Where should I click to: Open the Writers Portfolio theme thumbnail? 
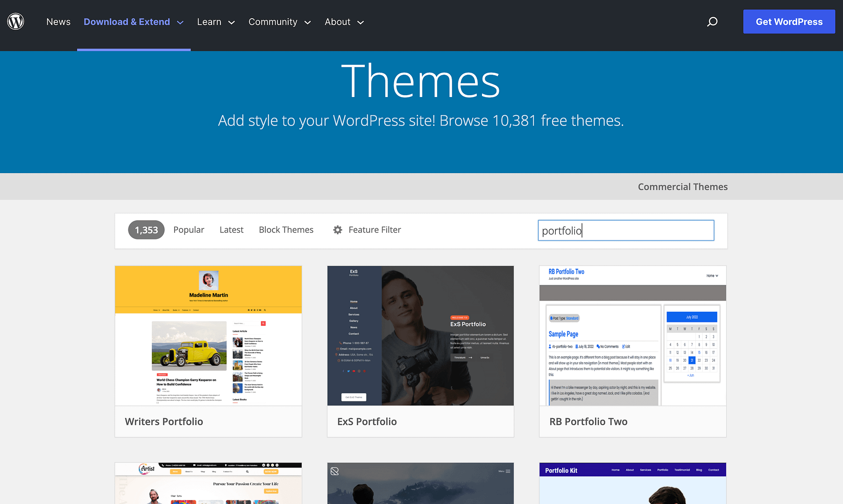(208, 336)
